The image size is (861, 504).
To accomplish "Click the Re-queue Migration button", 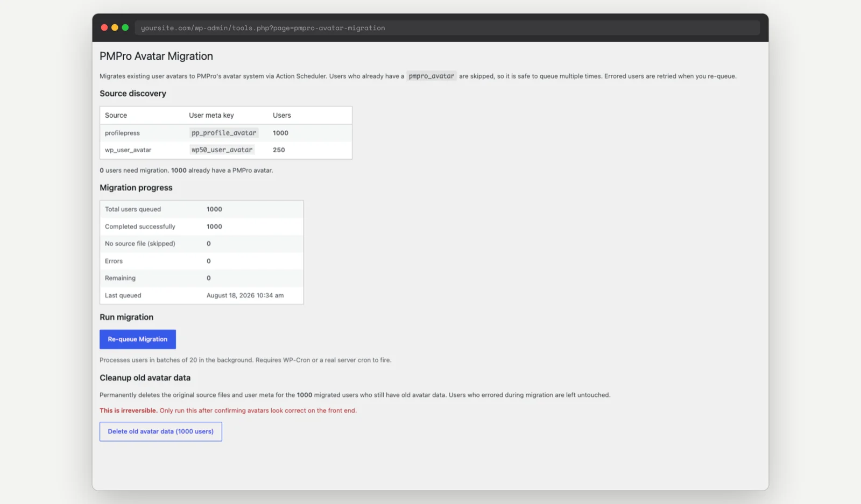I will [138, 339].
